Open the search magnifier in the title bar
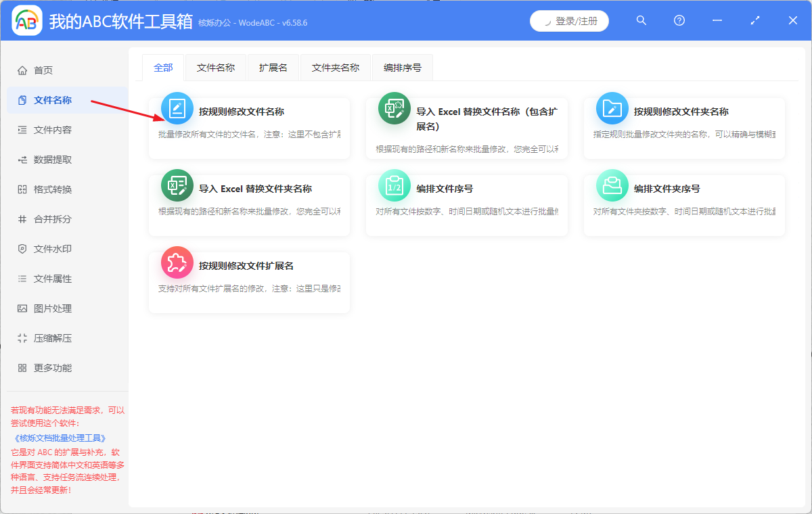Viewport: 812px width, 514px height. pos(641,20)
